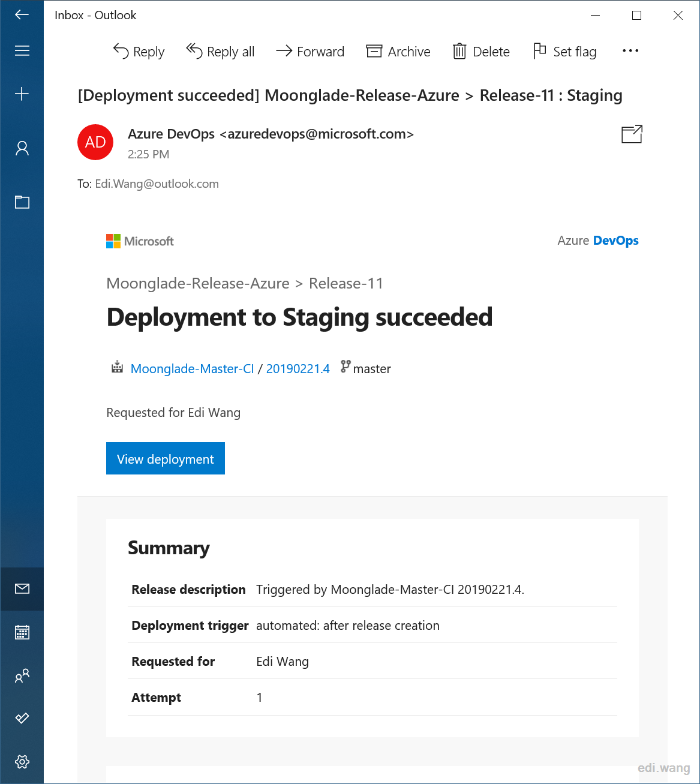Click the Summary heading
Viewport: 700px width, 784px height.
pos(169,548)
